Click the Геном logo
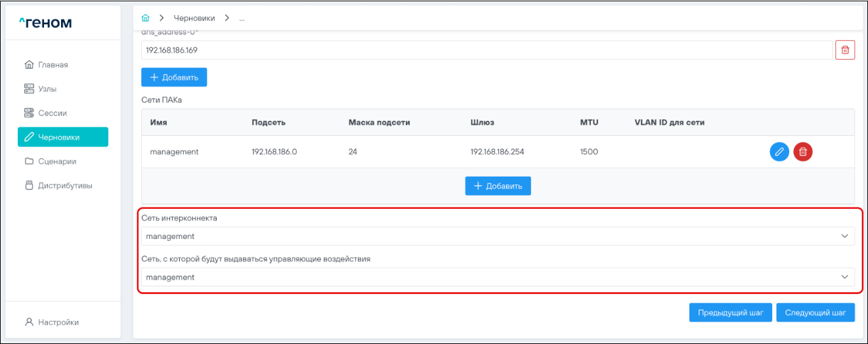The height and width of the screenshot is (344, 868). coord(45,24)
